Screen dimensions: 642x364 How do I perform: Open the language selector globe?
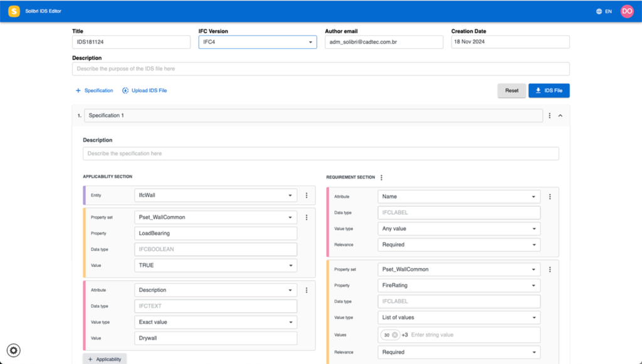click(599, 11)
